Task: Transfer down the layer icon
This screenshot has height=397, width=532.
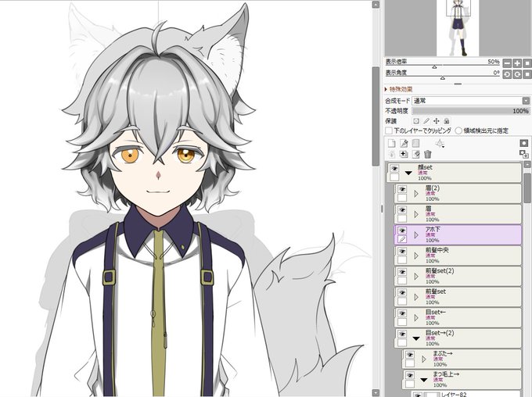Action: [x=391, y=155]
